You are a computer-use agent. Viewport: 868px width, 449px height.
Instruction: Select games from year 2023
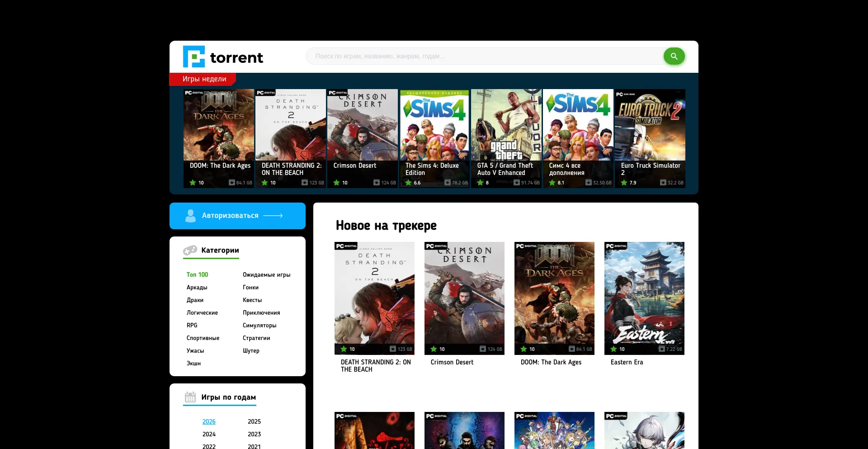254,434
